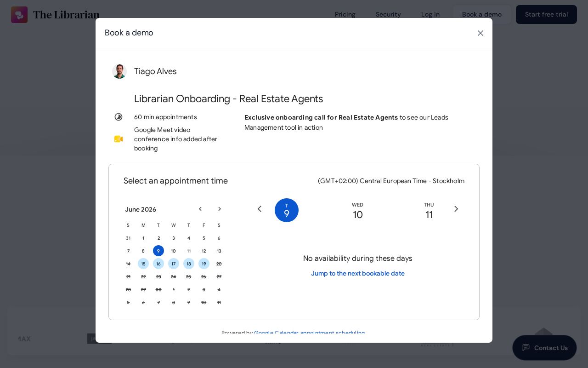The image size is (588, 368).
Task: Go to previous month in calendar
Action: [x=200, y=209]
